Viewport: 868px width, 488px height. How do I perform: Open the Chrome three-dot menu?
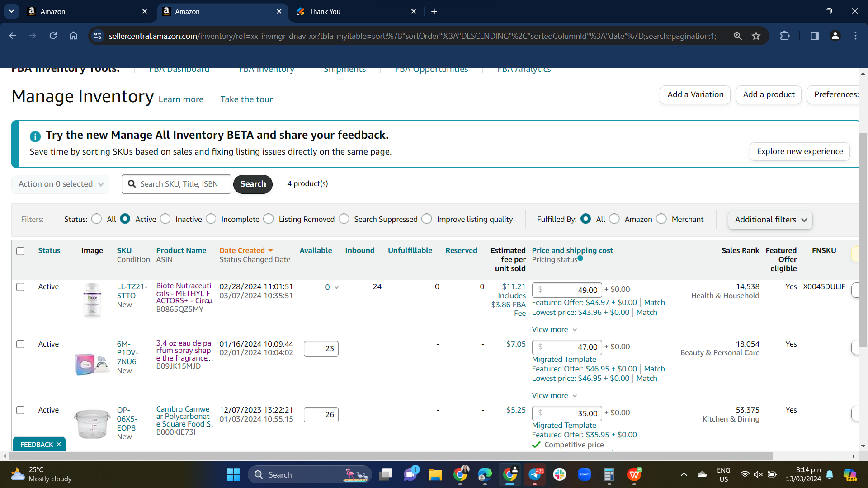[855, 36]
